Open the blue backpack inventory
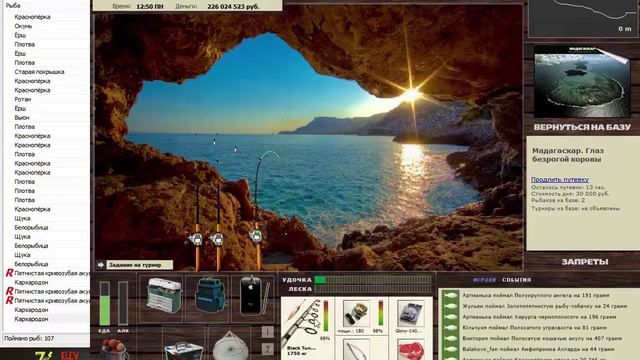Viewport: 640px width, 360px height. click(x=209, y=296)
